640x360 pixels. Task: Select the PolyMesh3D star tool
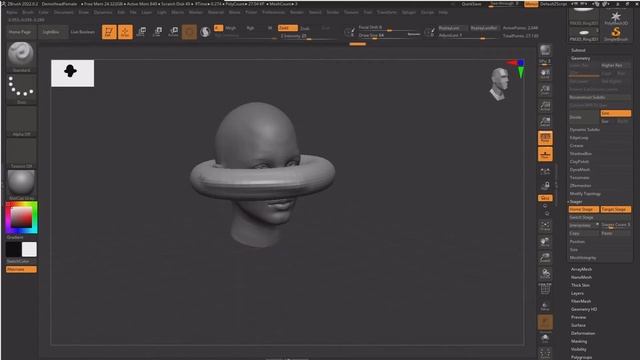616,18
